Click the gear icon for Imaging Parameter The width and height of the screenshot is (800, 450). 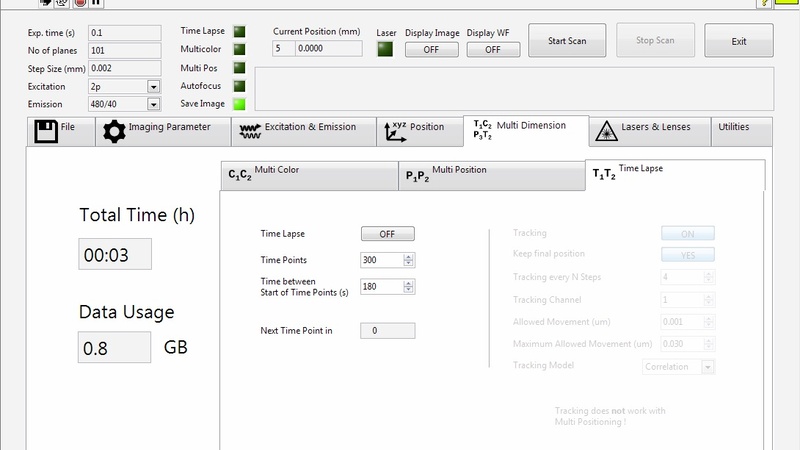(x=115, y=131)
